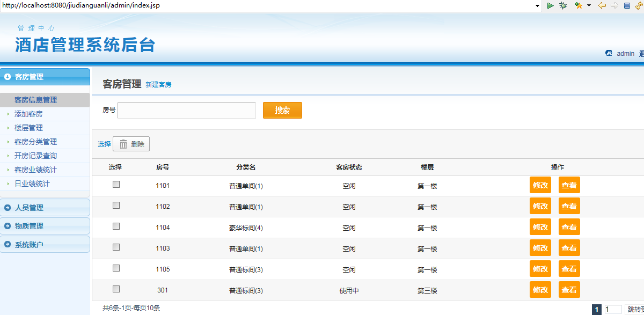This screenshot has height=315, width=644.
Task: Click the browser URL address field
Action: click(267, 5)
